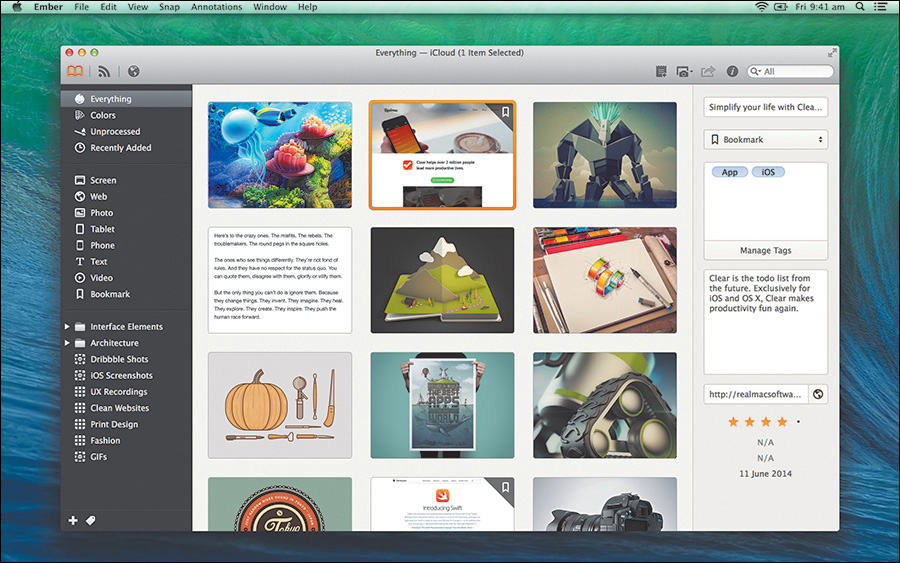Select the pumpkin carving tools thumbnail

point(280,405)
